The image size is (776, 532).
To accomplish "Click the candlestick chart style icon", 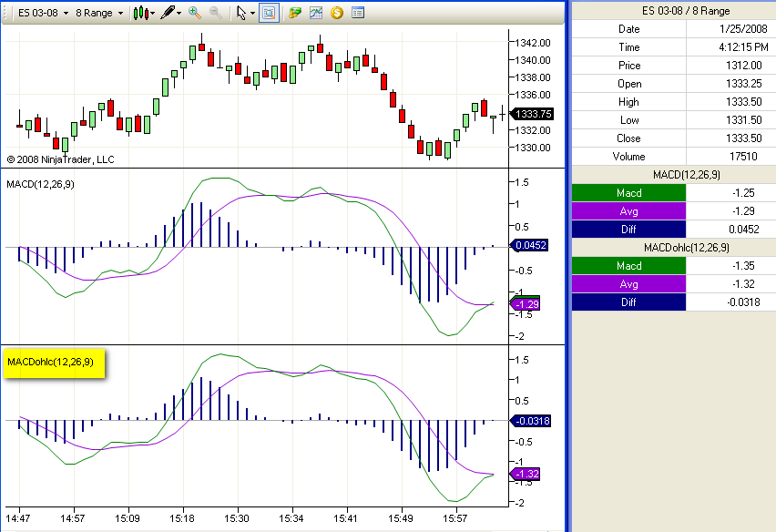I will 140,13.
